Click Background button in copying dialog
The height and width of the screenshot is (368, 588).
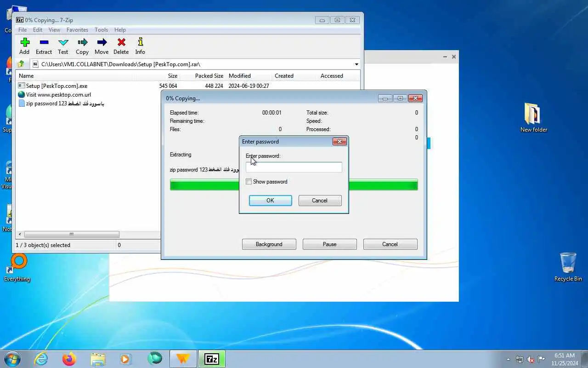pyautogui.click(x=269, y=244)
